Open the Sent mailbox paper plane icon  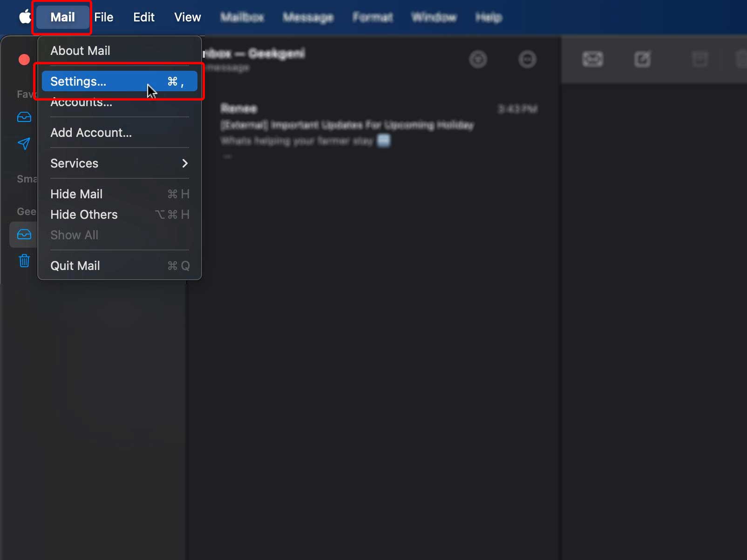tap(24, 143)
